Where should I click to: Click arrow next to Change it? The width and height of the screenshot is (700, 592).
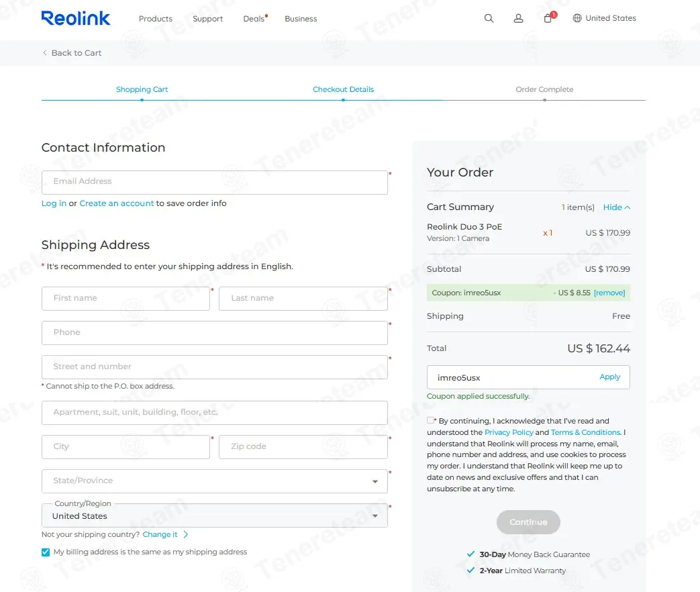(x=186, y=534)
